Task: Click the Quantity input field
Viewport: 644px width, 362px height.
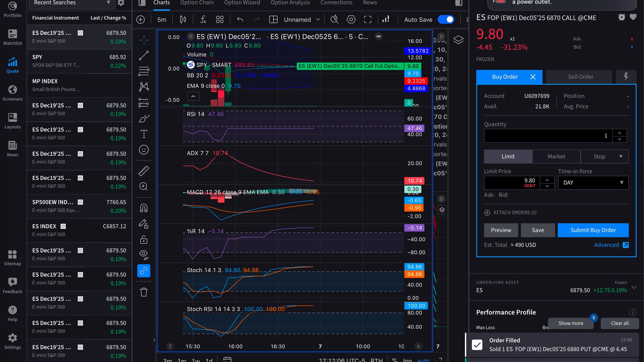Action: (547, 136)
